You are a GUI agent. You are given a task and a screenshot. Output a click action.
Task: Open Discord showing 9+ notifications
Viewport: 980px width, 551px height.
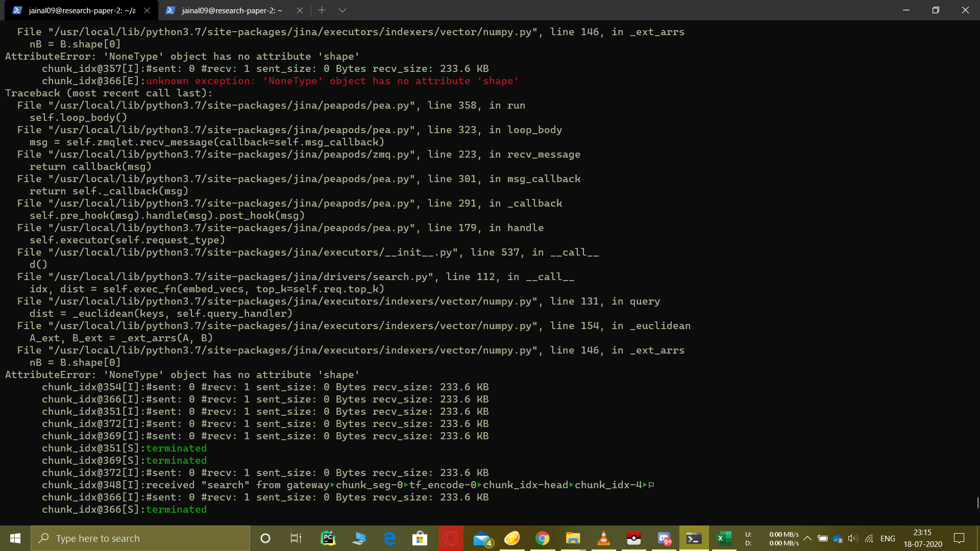coord(665,538)
